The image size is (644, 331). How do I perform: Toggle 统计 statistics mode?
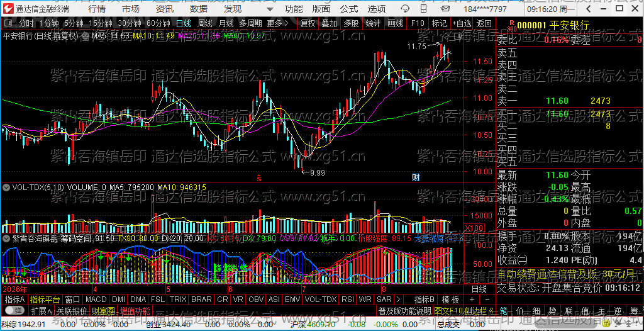click(372, 23)
